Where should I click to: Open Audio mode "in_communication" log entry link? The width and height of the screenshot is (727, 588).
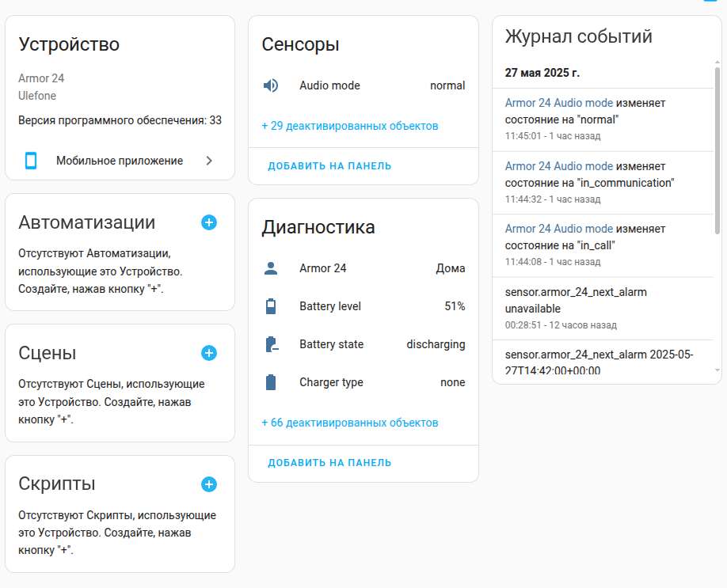(558, 166)
